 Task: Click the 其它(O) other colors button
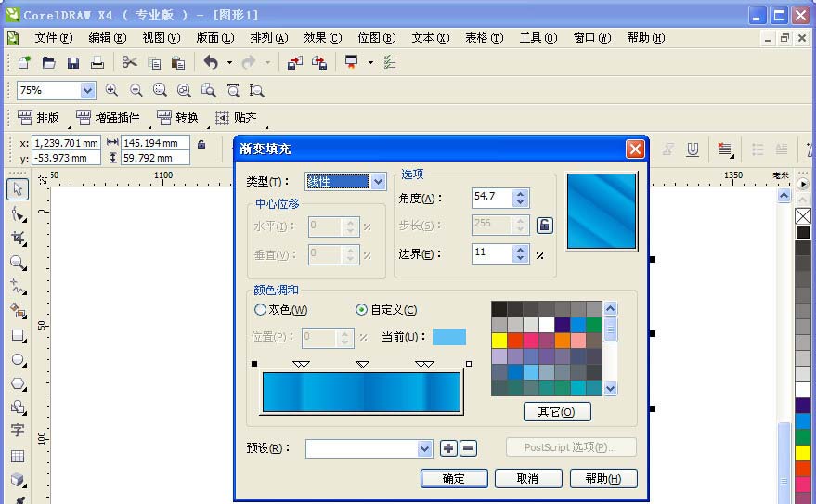click(557, 412)
